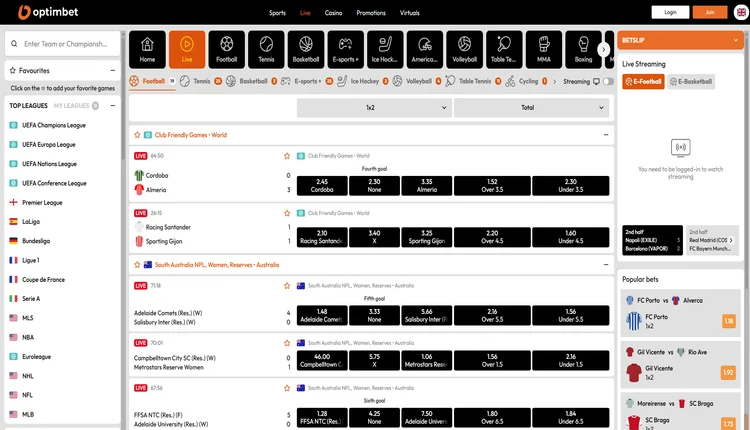Open the Boxing category tile

[584, 50]
